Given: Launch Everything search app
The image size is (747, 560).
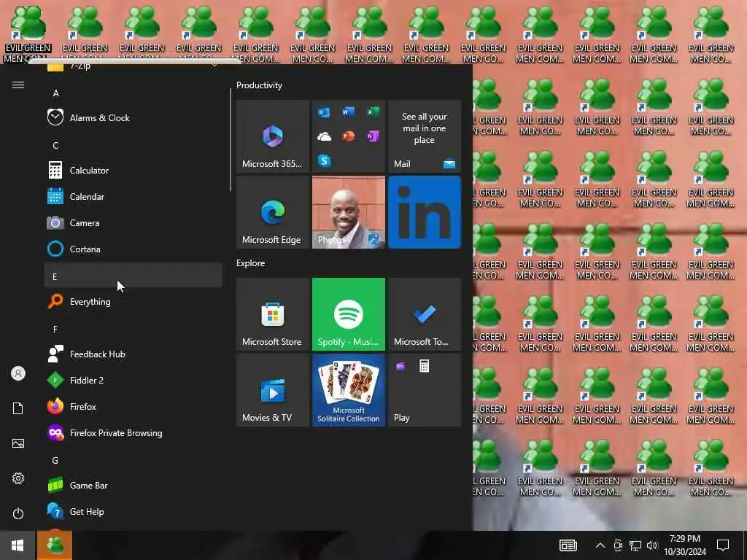Looking at the screenshot, I should (133, 301).
